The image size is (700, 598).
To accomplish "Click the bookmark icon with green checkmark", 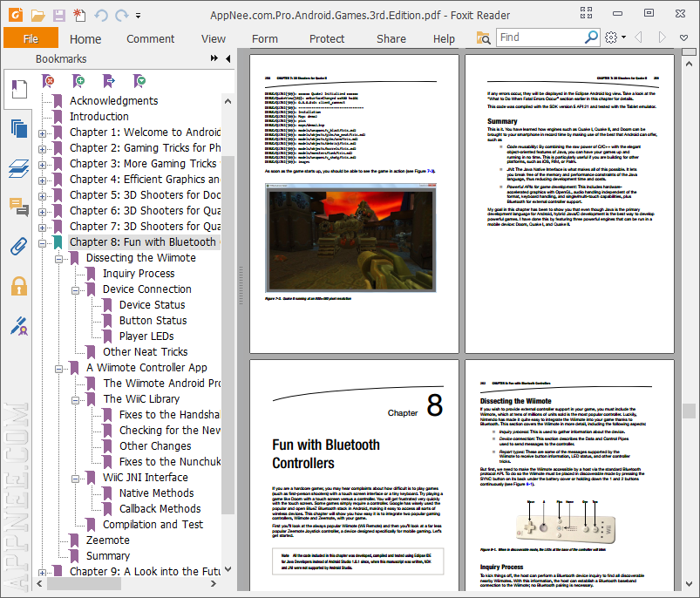I will pyautogui.click(x=139, y=81).
